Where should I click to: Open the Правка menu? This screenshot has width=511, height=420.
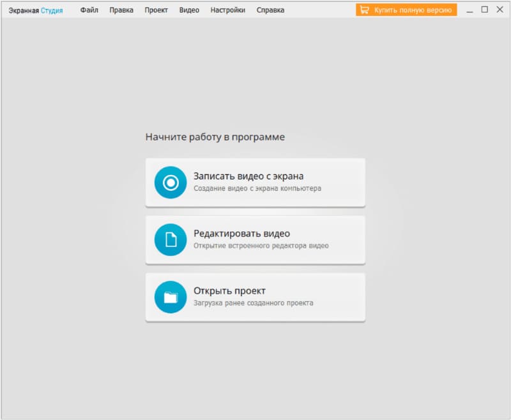click(x=121, y=10)
